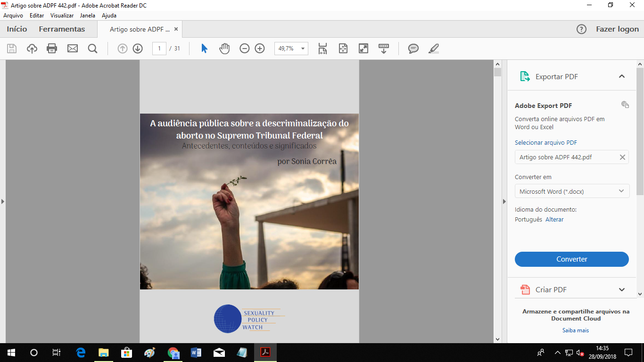Open the Help question mark icon

tap(582, 29)
